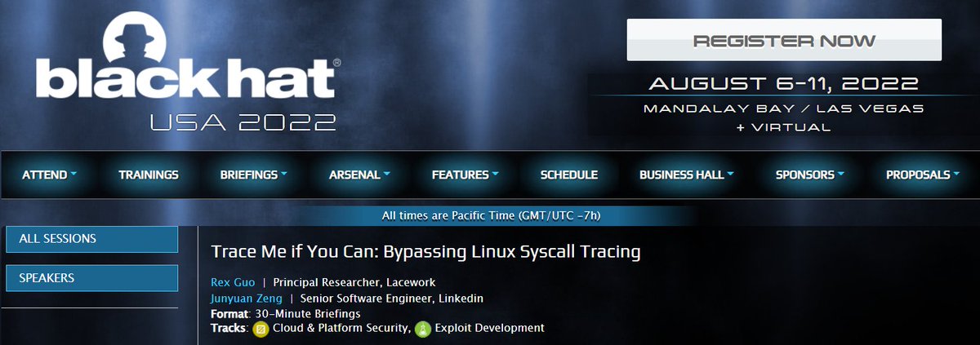
Task: Click the Register Now button
Action: 784,40
